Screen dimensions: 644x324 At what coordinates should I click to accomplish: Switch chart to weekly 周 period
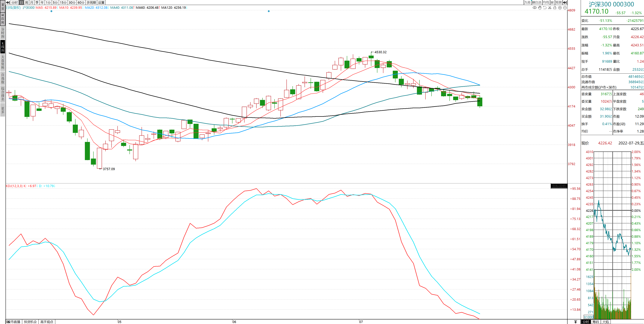pyautogui.click(x=26, y=3)
